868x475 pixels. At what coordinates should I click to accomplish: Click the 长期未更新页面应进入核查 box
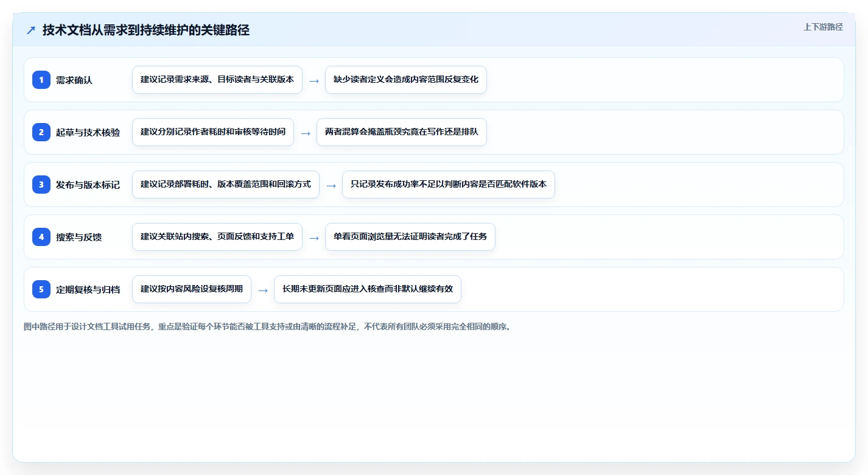[x=368, y=289]
